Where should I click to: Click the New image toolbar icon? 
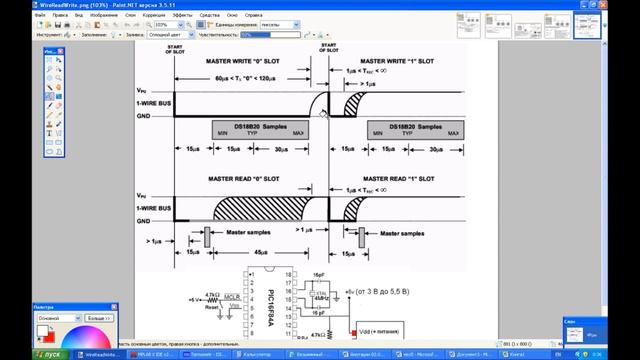pos(40,25)
